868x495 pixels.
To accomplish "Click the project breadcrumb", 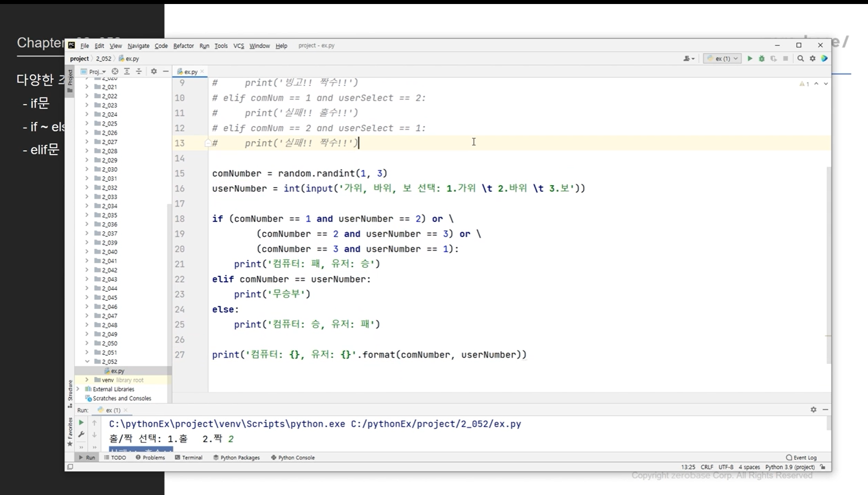I will pos(79,59).
